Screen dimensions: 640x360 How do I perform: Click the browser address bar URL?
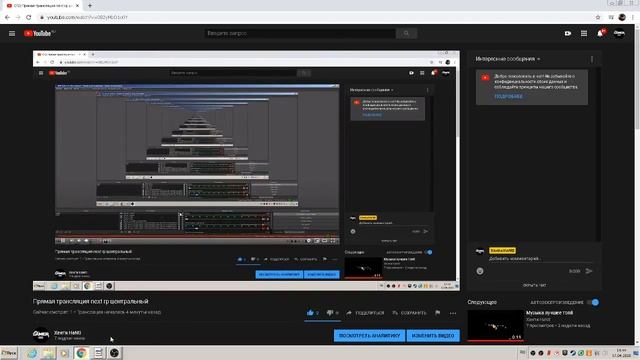(87, 17)
